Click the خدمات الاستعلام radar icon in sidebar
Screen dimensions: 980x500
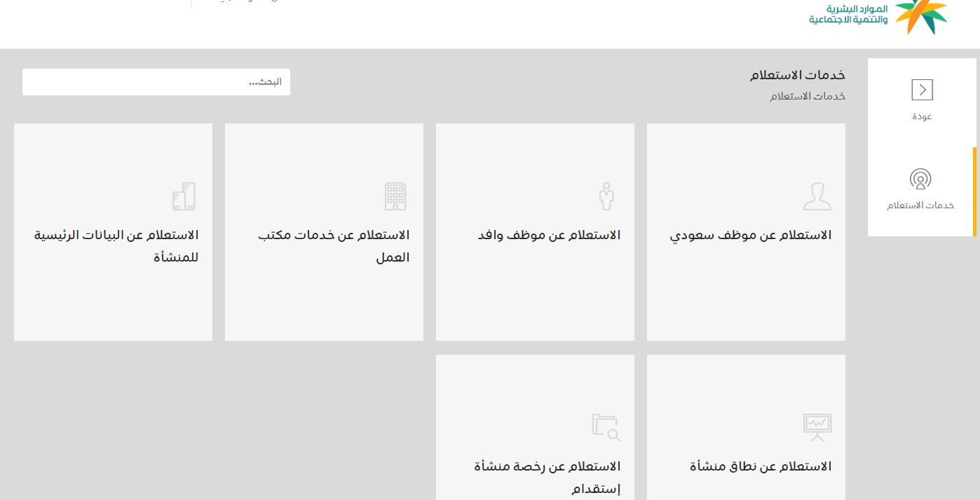pos(920,180)
